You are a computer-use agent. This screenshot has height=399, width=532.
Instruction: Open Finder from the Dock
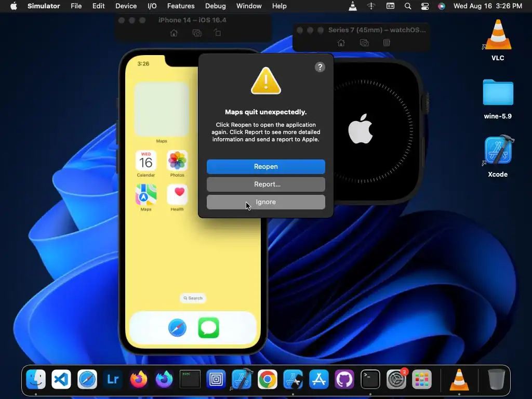point(36,379)
